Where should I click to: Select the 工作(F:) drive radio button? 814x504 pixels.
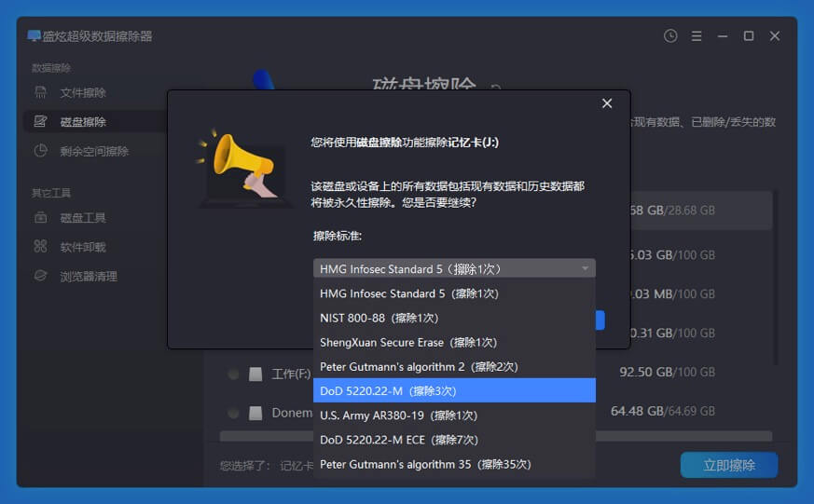(233, 374)
